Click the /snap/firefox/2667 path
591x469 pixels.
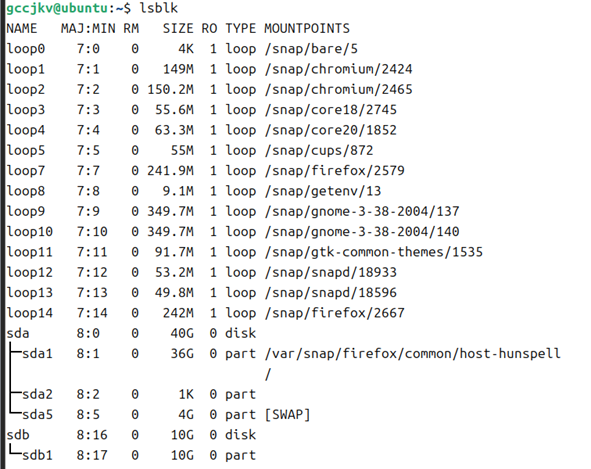(x=334, y=314)
